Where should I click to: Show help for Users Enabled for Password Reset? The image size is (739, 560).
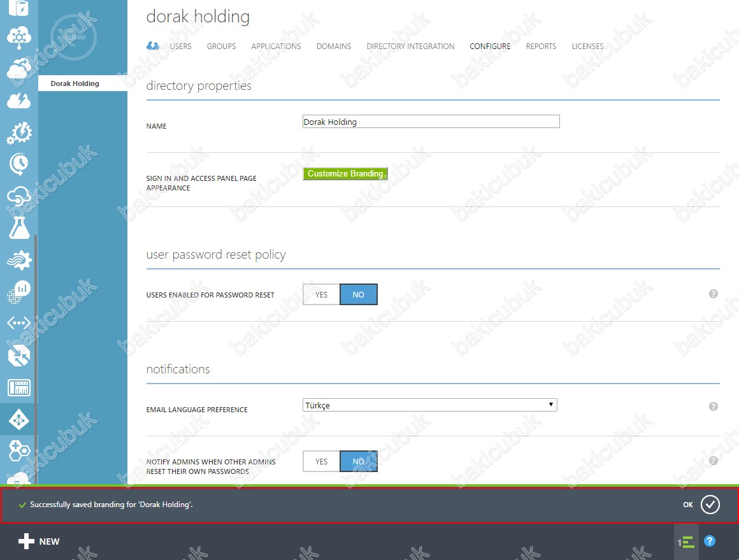point(713,294)
